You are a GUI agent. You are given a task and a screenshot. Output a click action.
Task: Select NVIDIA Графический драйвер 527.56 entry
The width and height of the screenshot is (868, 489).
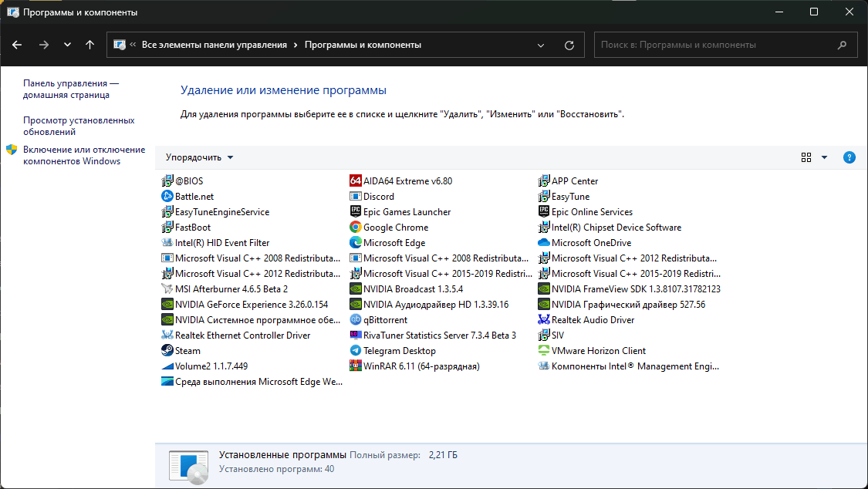tap(622, 304)
